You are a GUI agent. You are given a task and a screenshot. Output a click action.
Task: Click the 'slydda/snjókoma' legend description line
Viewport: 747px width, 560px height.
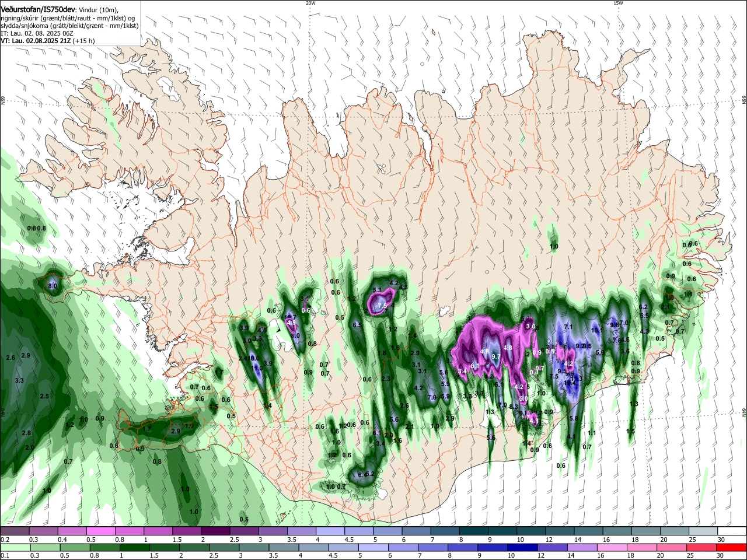[69, 26]
